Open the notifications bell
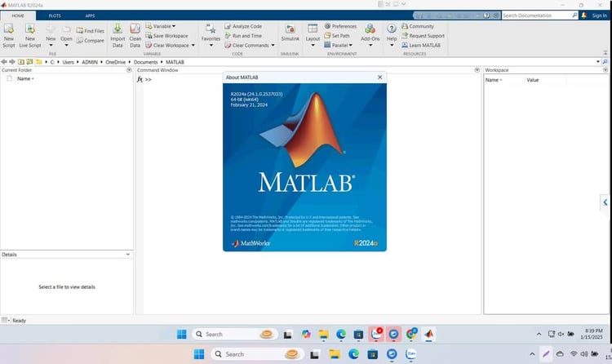 [x=584, y=16]
